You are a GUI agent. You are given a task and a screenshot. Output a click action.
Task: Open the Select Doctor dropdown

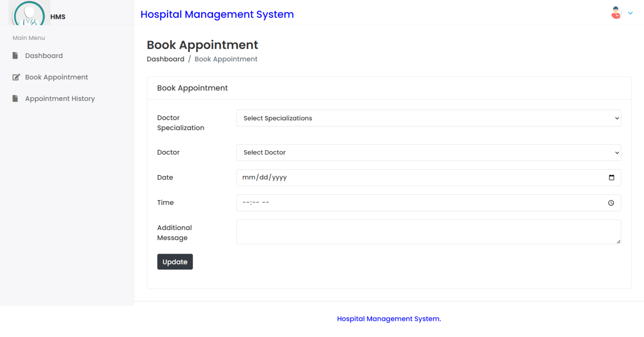pos(428,152)
